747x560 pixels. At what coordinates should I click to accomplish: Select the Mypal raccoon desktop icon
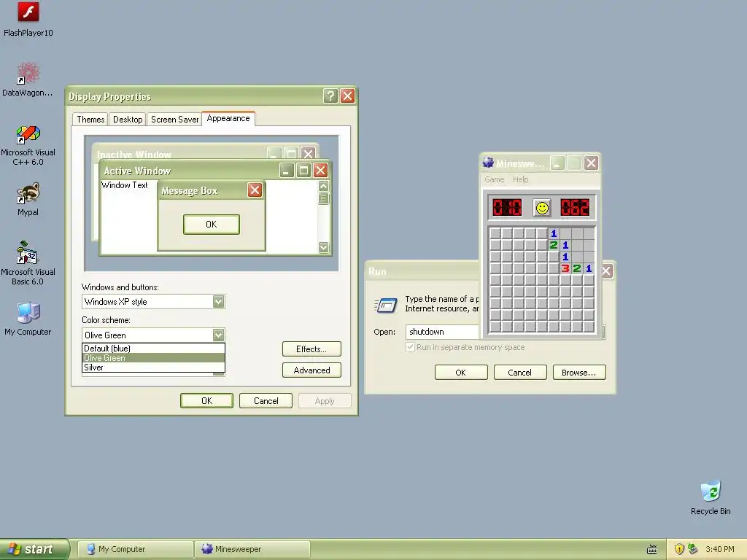point(28,200)
